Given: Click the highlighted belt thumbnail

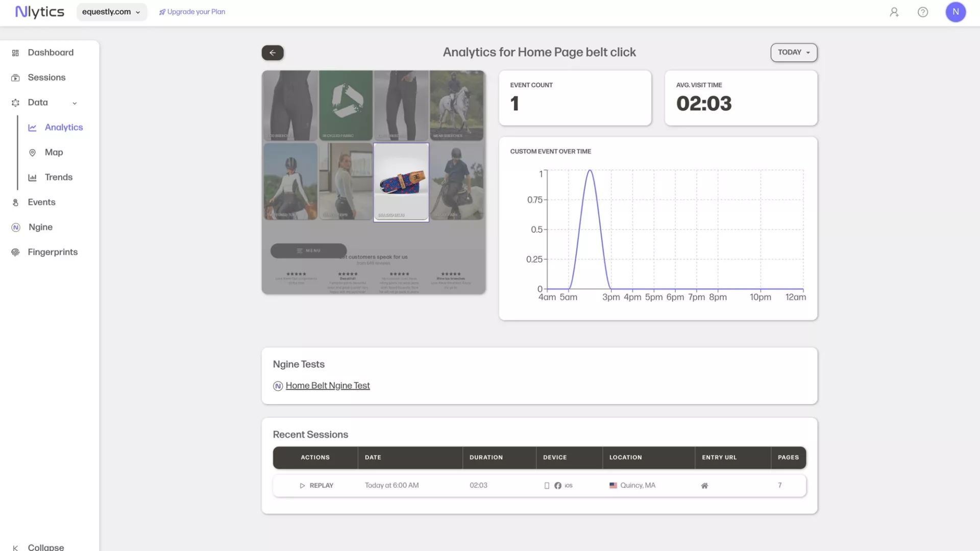Looking at the screenshot, I should click(x=401, y=182).
